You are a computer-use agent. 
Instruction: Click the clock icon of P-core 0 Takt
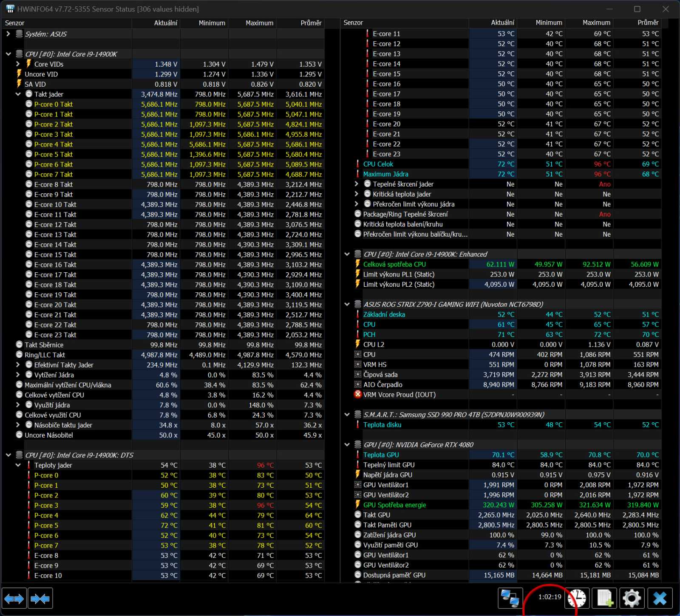click(28, 104)
